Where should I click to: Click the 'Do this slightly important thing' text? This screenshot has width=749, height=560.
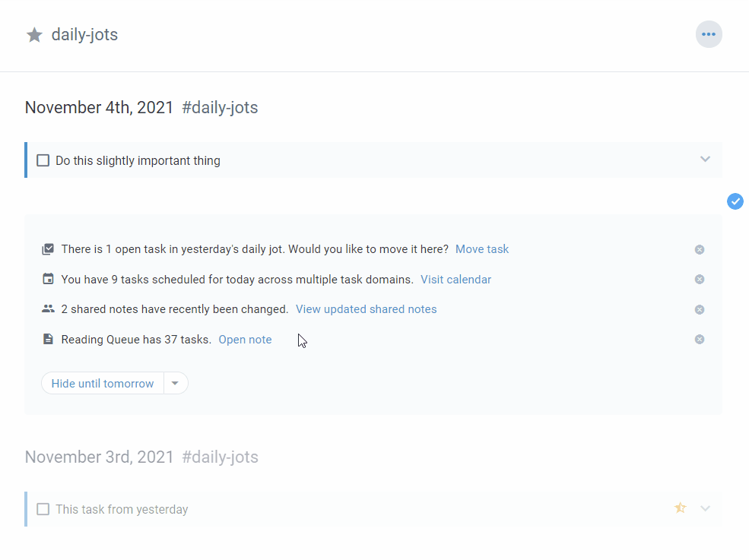click(138, 161)
